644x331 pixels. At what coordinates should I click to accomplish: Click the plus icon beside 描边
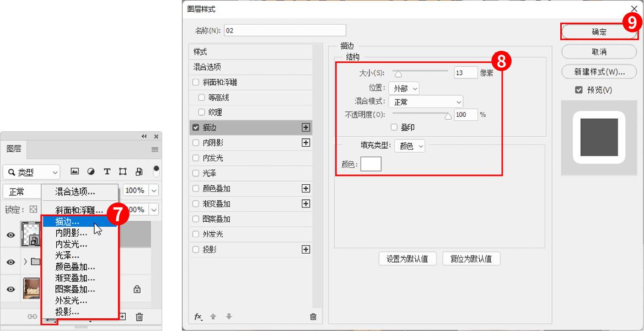(x=305, y=127)
